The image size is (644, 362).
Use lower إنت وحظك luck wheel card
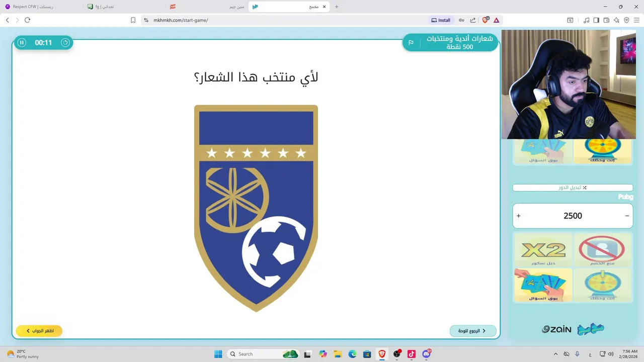coord(602,285)
